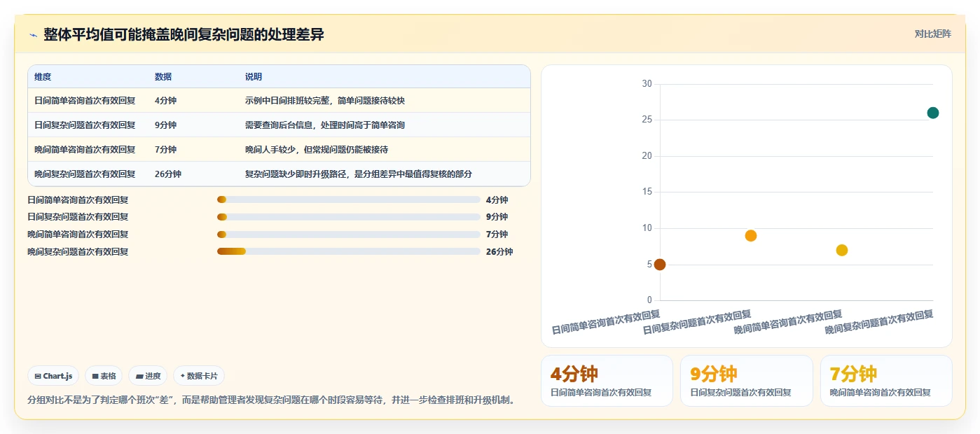The image size is (980, 434).
Task: Click the 7分钟 table cell
Action: pos(165,150)
